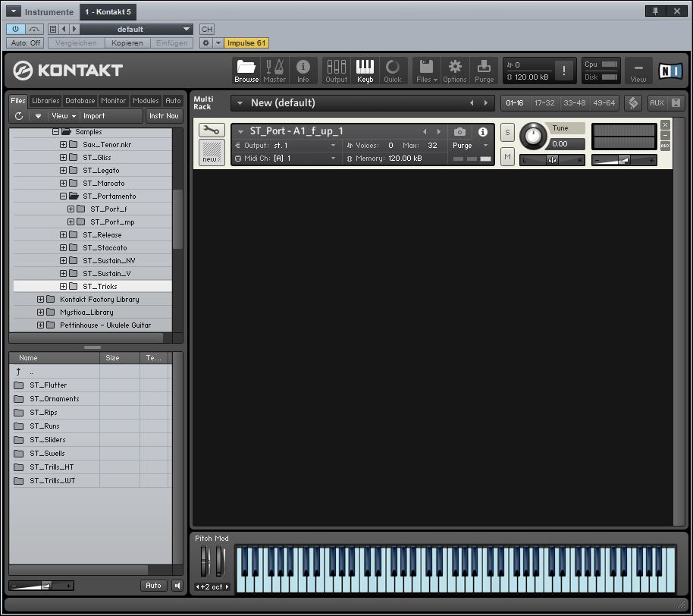Image resolution: width=693 pixels, height=616 pixels.
Task: Toggle Instr Nav pane
Action: point(164,116)
